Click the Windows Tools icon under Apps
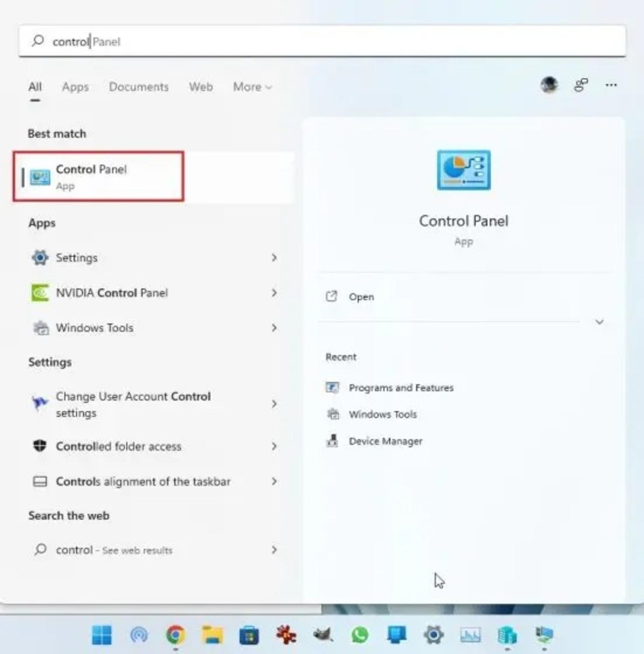 coord(41,328)
